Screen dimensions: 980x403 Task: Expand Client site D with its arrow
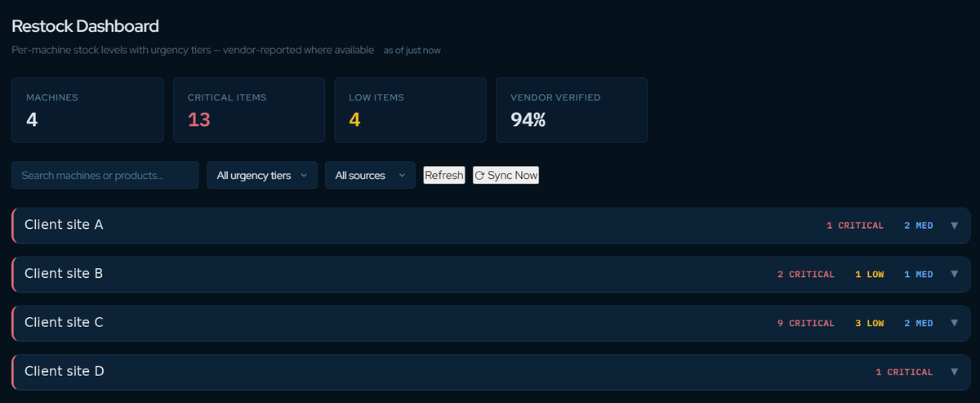[x=954, y=372]
